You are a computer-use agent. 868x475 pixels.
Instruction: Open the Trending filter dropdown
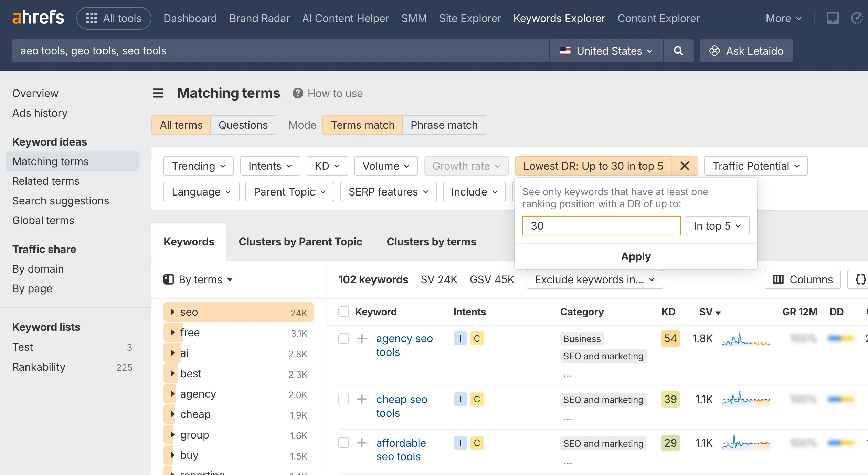(199, 166)
